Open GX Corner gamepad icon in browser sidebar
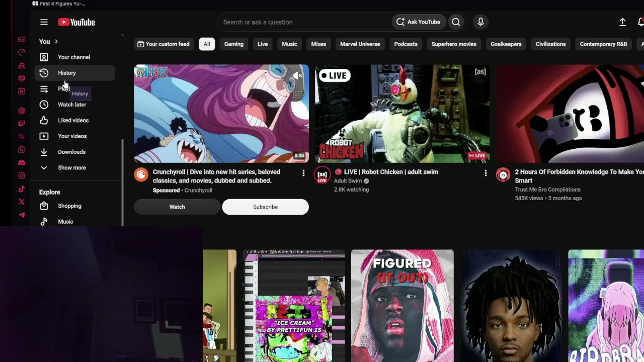 tap(22, 39)
